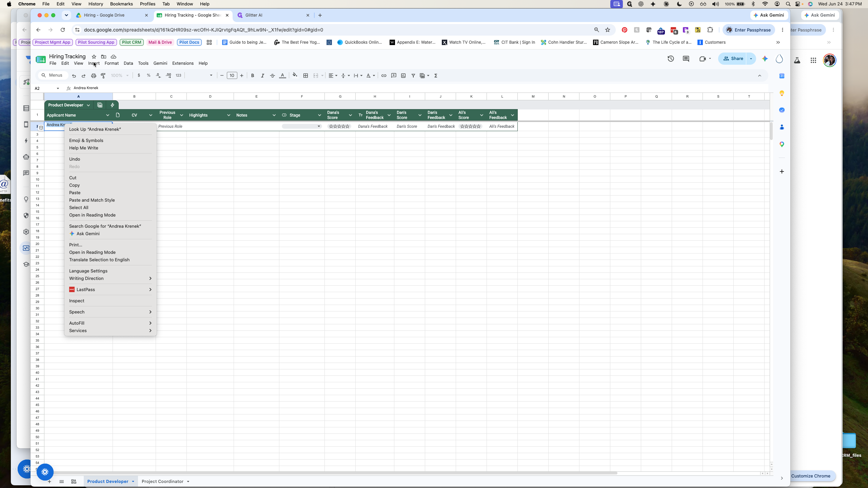Open the Data menu
Screen dimensions: 868x488
tap(128, 63)
